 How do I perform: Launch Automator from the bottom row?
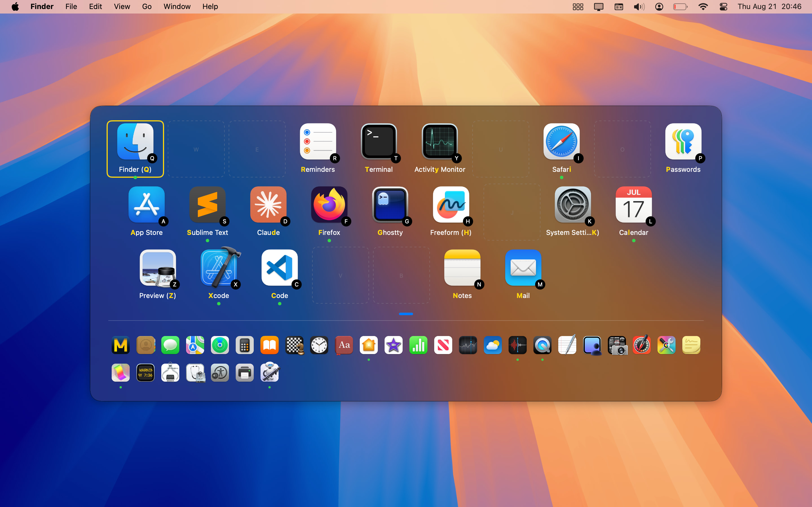(269, 373)
